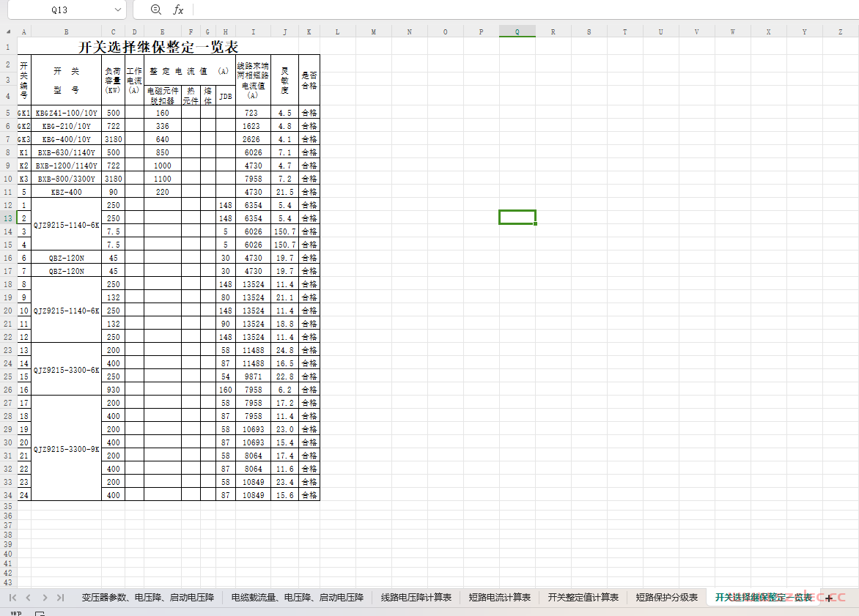Viewport: 859px width, 616px height.
Task: Select the BXB-800/3300Y cell
Action: tap(66, 179)
